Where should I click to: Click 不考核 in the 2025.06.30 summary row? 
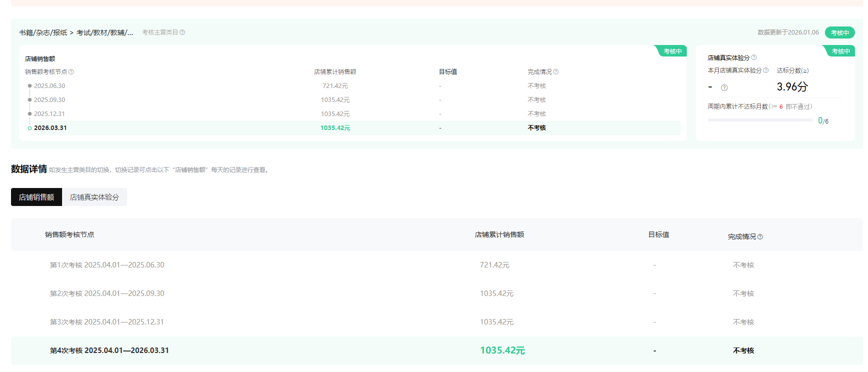pyautogui.click(x=537, y=86)
